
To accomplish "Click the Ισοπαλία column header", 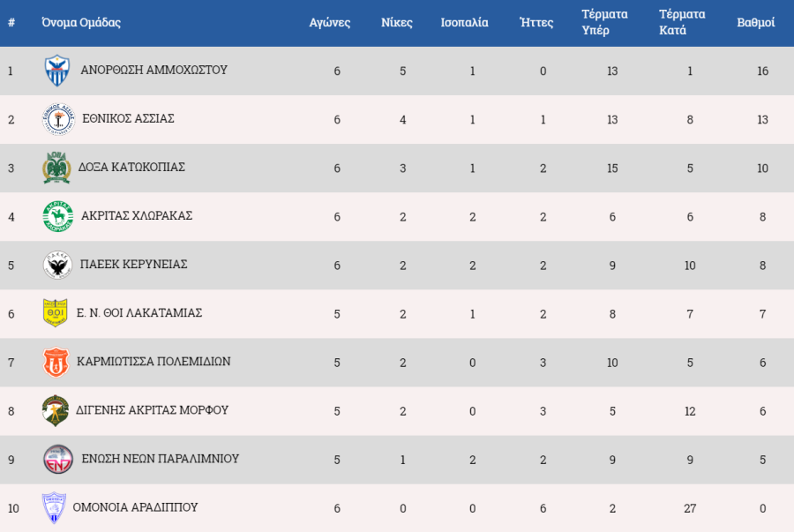I will coord(464,23).
